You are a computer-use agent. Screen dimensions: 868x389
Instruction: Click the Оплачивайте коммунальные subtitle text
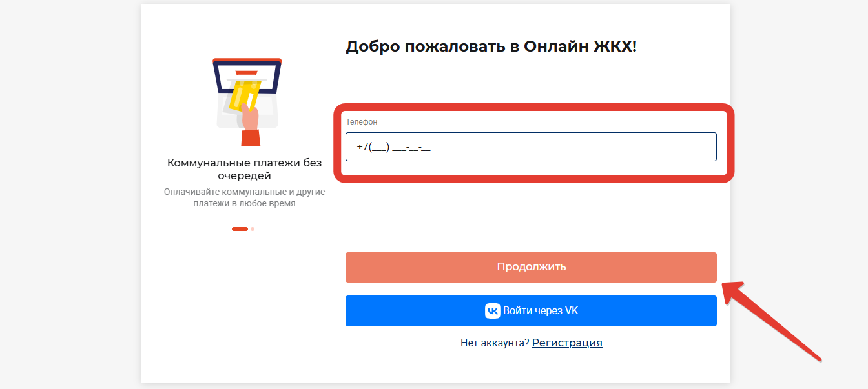pyautogui.click(x=244, y=197)
